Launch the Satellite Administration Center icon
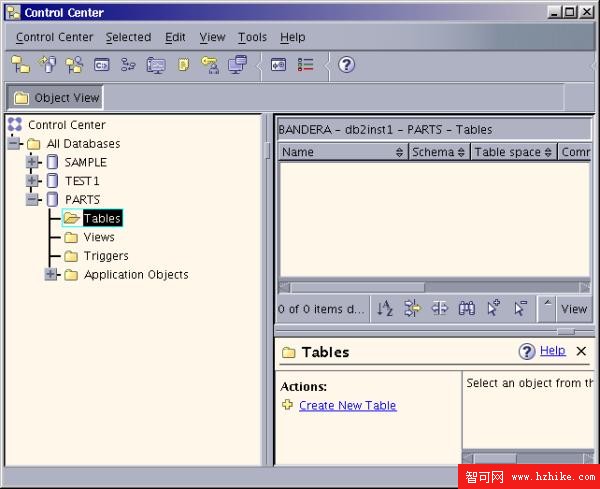This screenshot has height=489, width=600. (74, 64)
